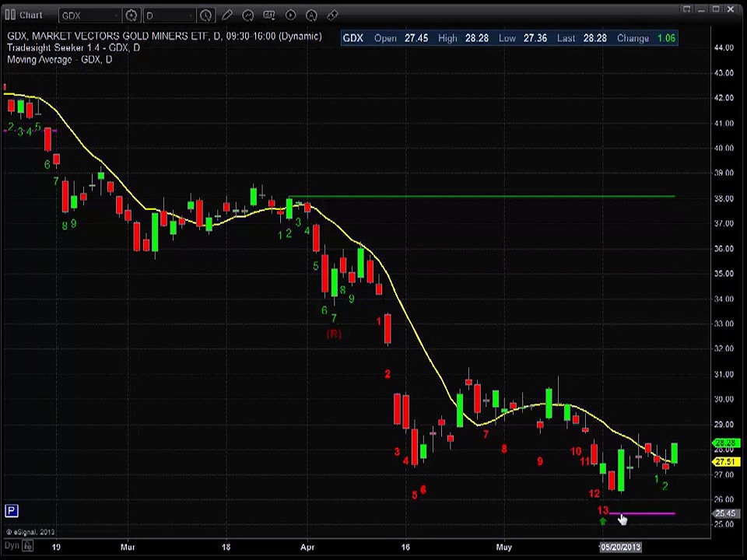Image resolution: width=747 pixels, height=560 pixels.
Task: Click the time template clock icon
Action: click(x=205, y=16)
